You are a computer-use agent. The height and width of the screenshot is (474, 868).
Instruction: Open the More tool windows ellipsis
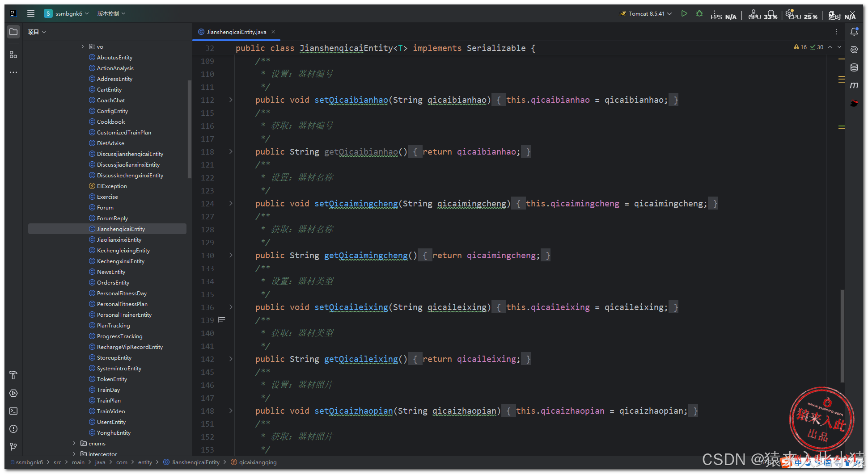pos(13,72)
